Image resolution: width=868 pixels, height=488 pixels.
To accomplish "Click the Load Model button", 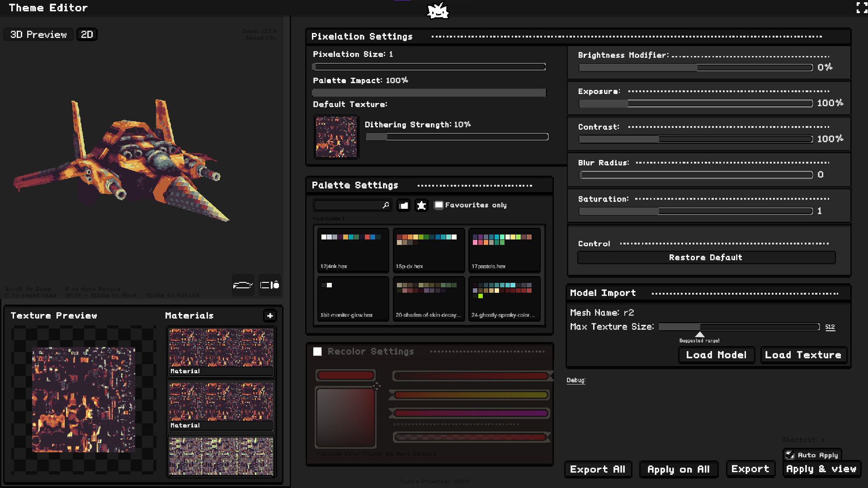I will (x=716, y=355).
